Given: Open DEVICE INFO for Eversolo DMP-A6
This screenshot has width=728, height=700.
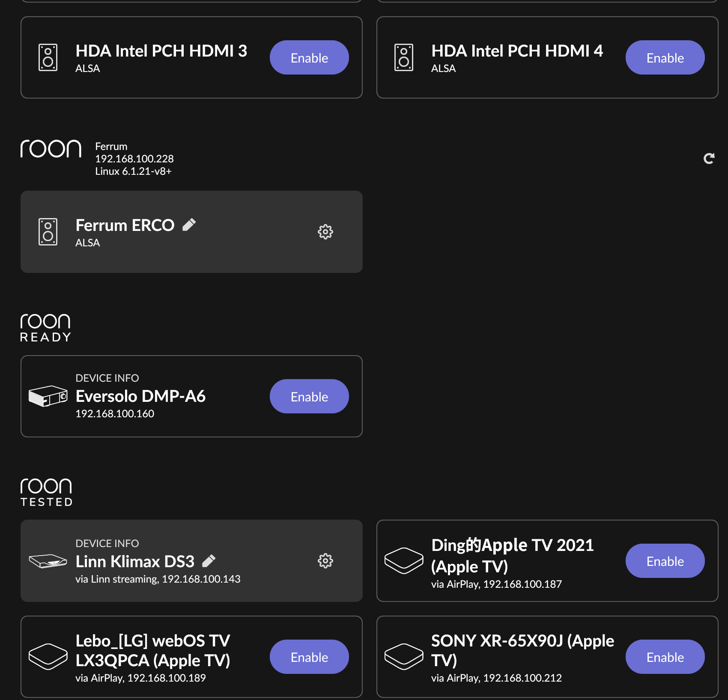Looking at the screenshot, I should click(x=107, y=378).
